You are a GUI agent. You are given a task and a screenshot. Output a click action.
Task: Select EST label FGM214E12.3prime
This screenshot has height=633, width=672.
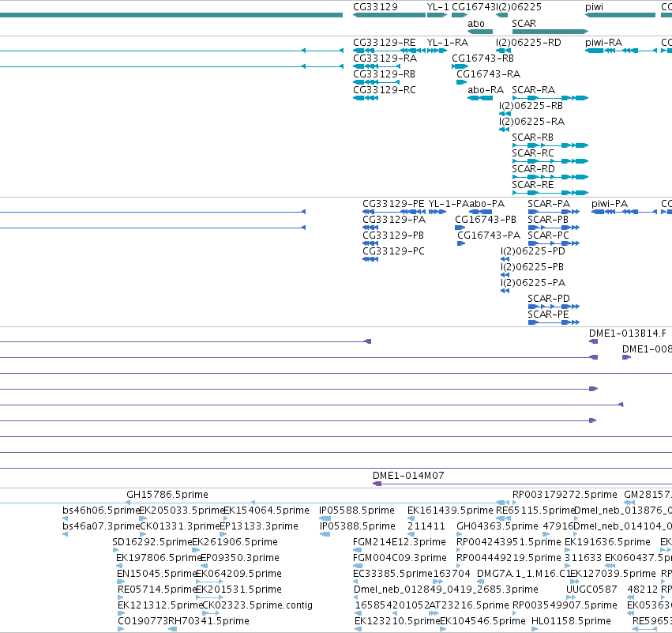(x=400, y=542)
